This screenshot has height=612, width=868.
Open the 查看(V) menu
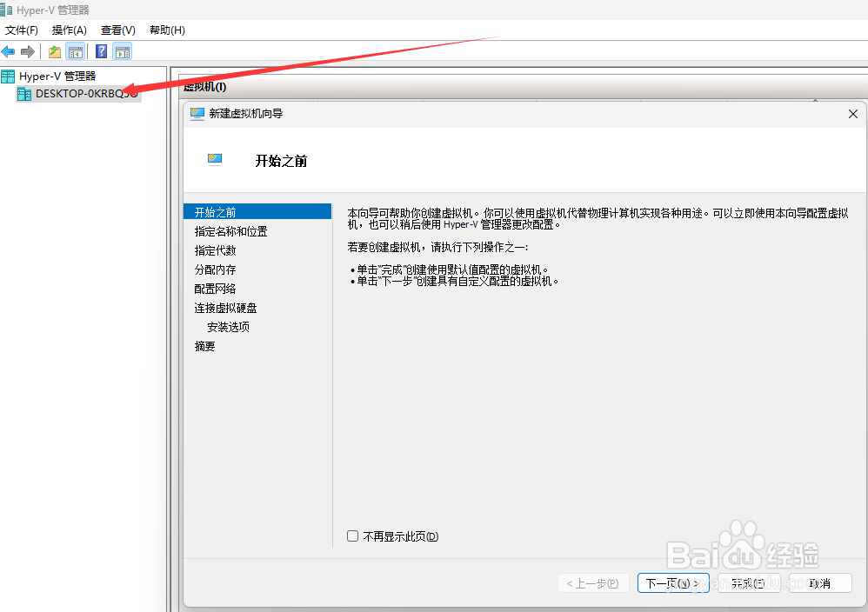[118, 30]
